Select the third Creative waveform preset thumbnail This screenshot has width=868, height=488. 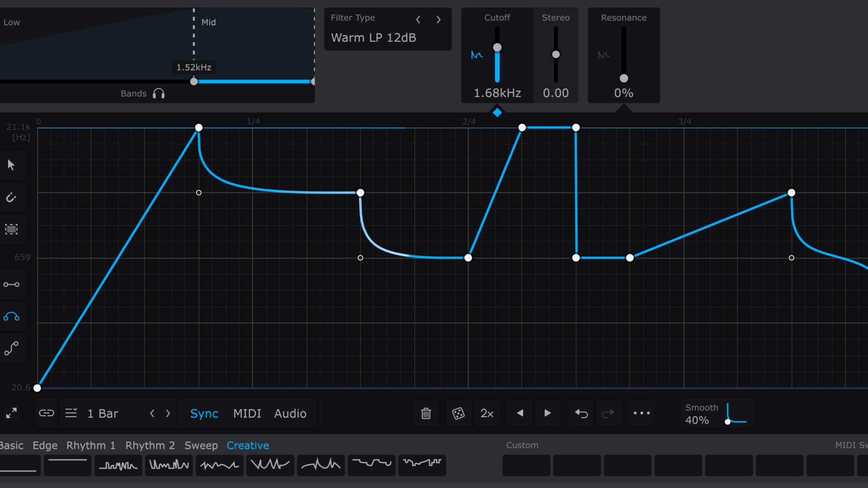[118, 465]
